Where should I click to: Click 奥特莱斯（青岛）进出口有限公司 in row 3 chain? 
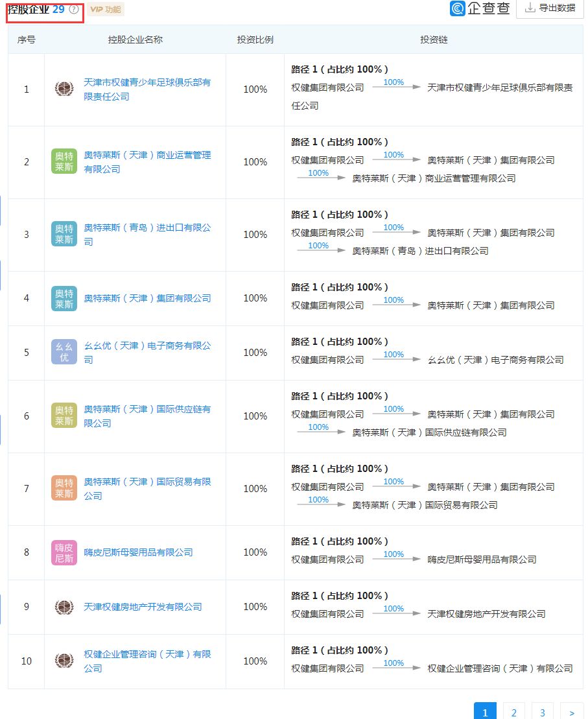pyautogui.click(x=420, y=251)
